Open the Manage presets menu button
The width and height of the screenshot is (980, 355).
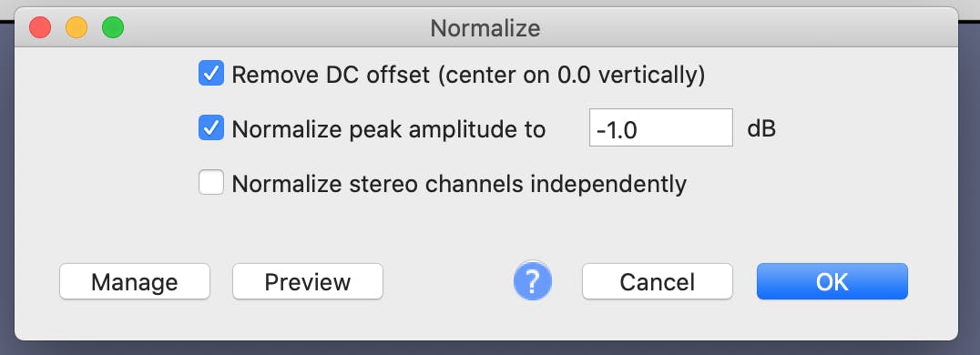pos(135,281)
